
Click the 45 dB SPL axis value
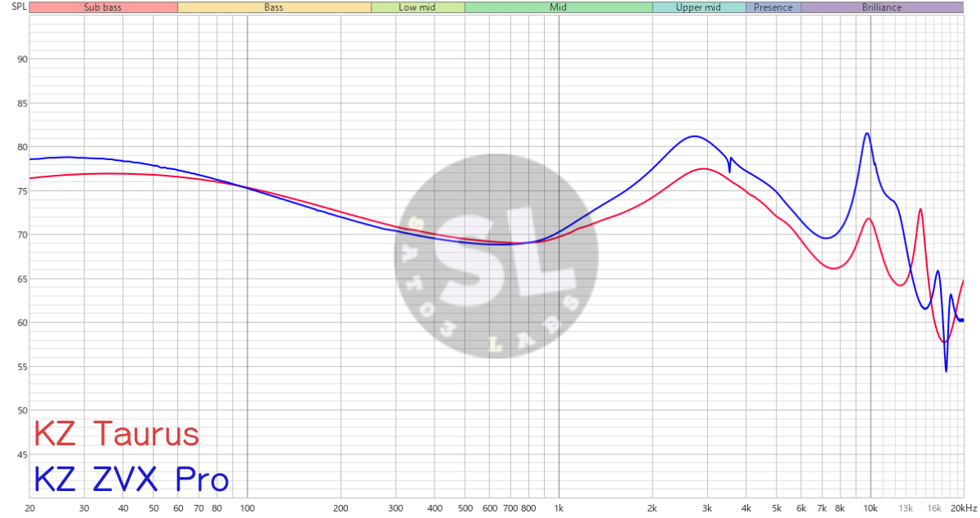22,455
